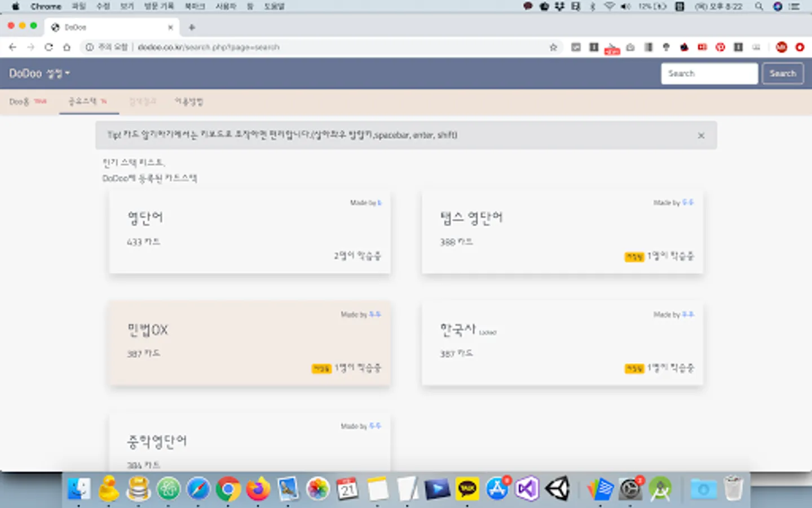Launch Safari from the Dock
The image size is (812, 508).
(x=198, y=489)
